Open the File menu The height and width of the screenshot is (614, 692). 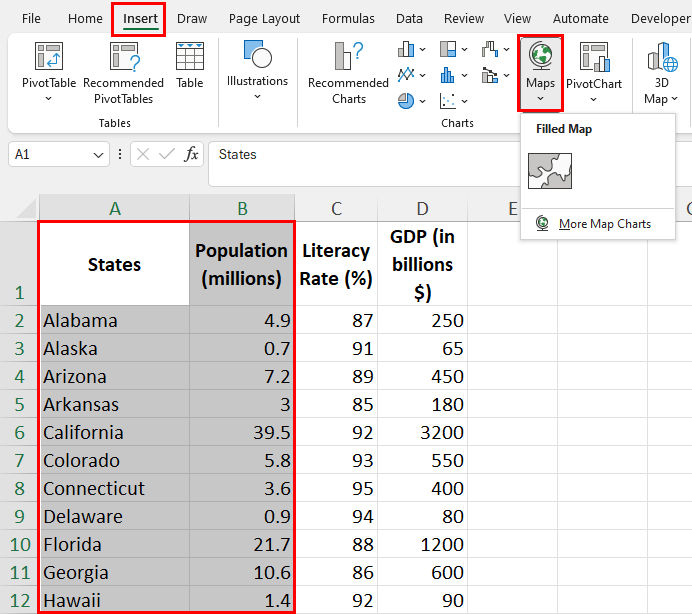tap(31, 19)
